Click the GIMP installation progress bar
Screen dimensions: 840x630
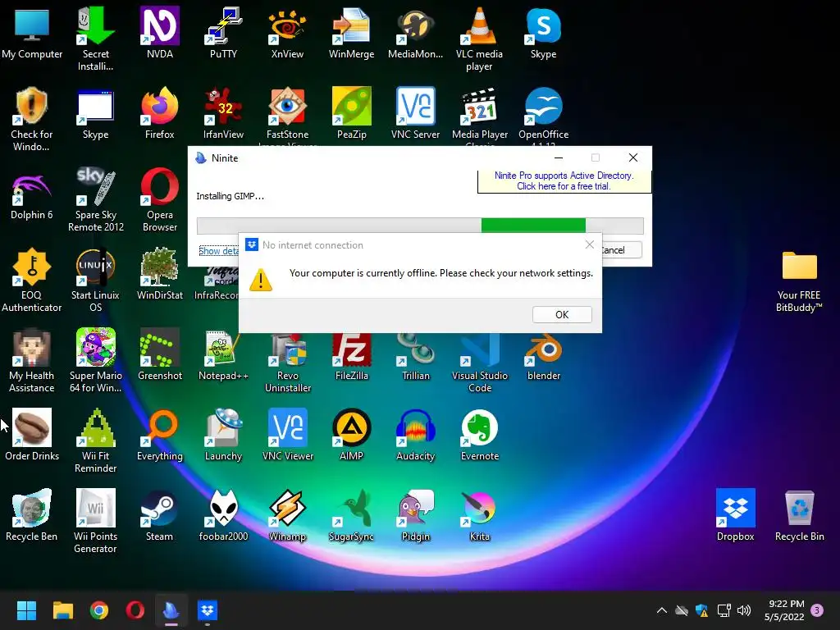click(x=420, y=226)
